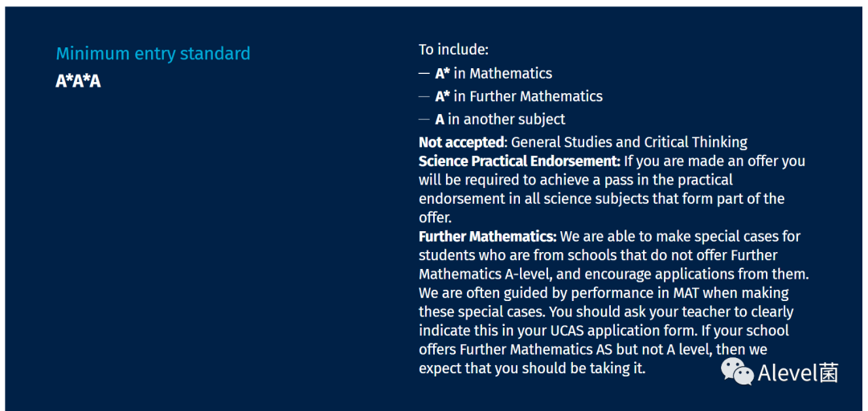Image resolution: width=868 pixels, height=411 pixels.
Task: Click the WeChat logo icon in the watermark
Action: pyautogui.click(x=736, y=372)
